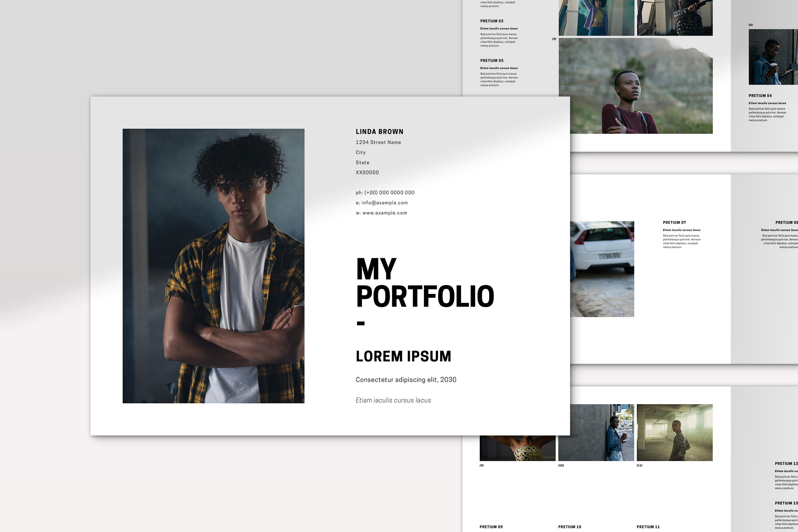
Task: Click 'Consectetur adipiscing elit, 2030' text
Action: pos(406,380)
